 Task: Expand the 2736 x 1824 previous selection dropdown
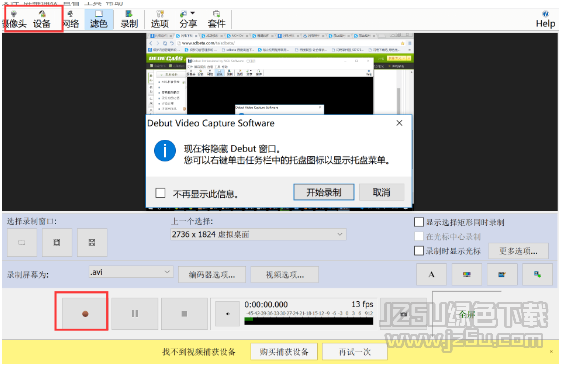coord(258,234)
